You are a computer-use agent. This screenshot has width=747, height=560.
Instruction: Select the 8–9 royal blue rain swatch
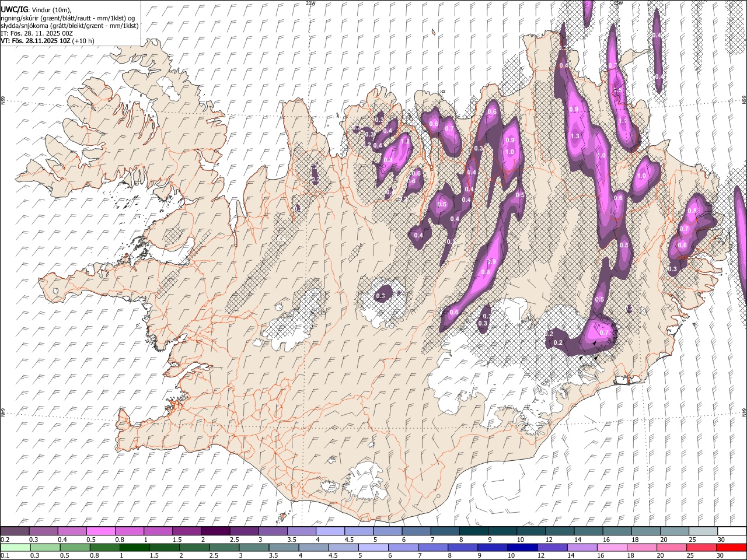tap(462, 547)
